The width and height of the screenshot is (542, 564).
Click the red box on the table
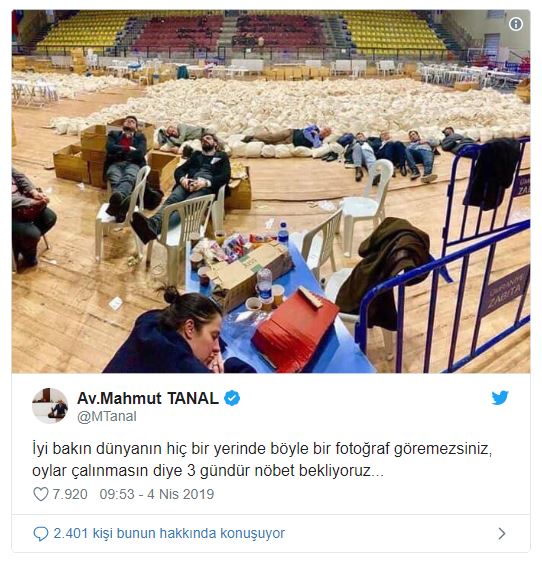pyautogui.click(x=295, y=329)
